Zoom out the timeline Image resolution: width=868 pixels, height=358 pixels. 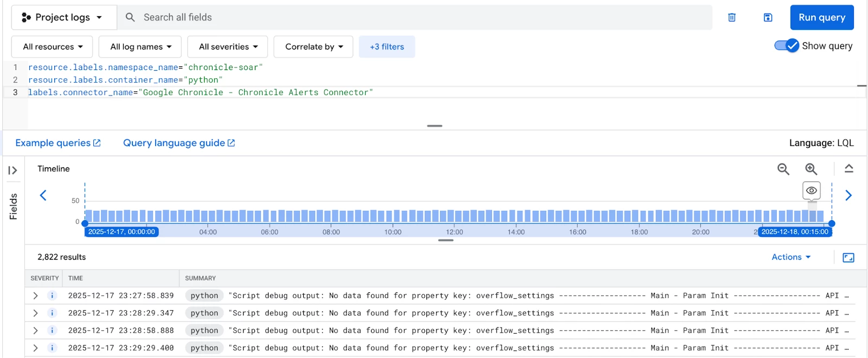point(783,169)
